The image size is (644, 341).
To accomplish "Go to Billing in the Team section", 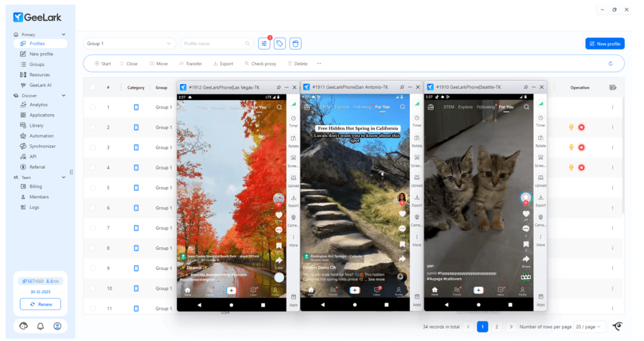I will [36, 186].
